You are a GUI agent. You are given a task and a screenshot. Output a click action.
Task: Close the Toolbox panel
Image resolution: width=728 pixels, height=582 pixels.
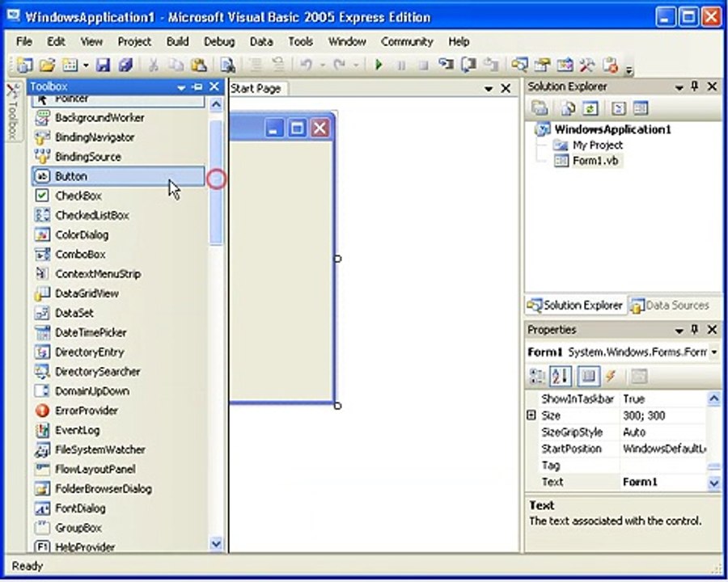coord(214,86)
